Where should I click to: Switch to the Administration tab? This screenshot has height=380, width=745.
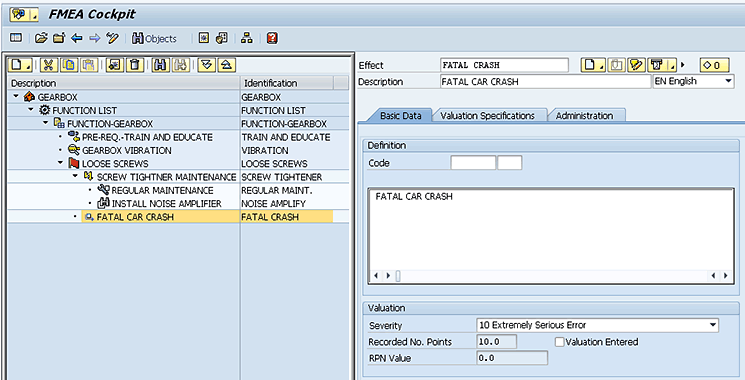click(x=584, y=115)
